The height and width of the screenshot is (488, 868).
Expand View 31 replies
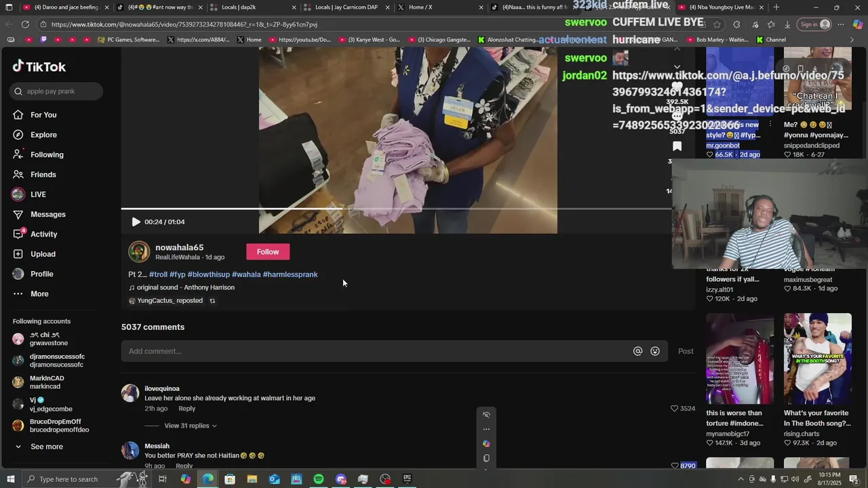190,426
